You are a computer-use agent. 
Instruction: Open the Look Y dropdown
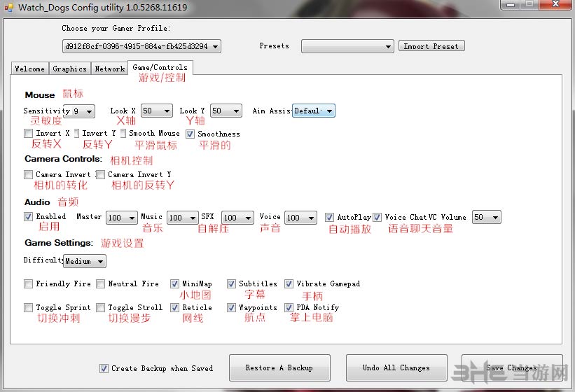click(226, 111)
